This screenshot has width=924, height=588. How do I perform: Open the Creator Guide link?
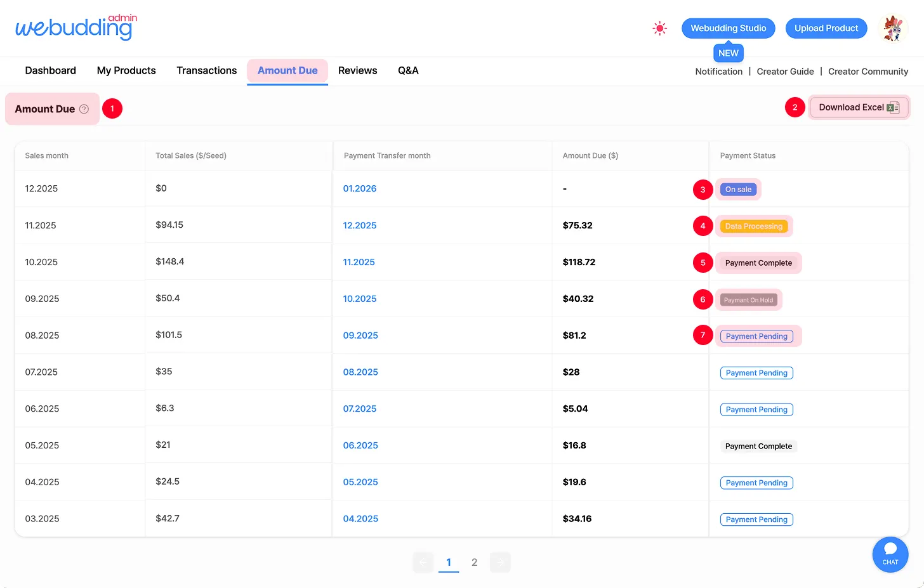point(786,72)
